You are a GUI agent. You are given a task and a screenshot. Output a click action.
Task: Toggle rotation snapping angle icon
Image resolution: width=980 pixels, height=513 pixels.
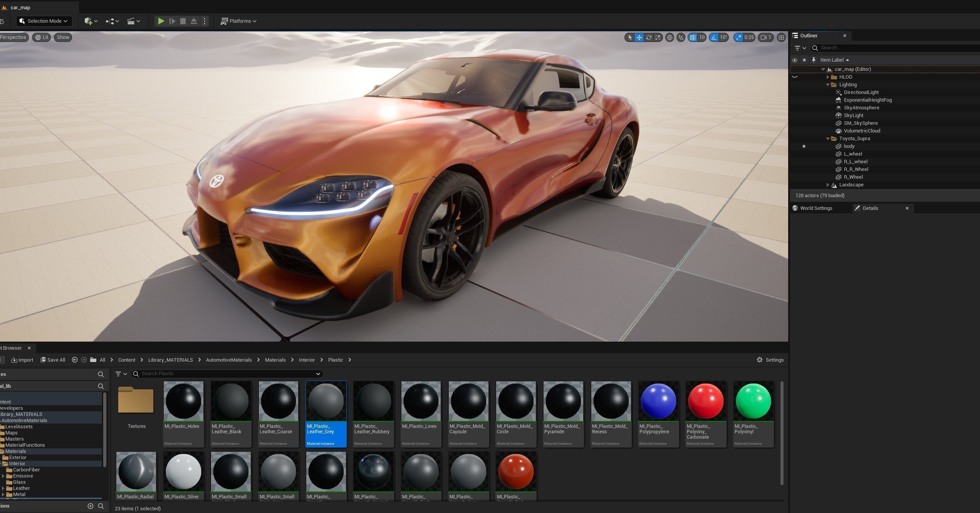[x=714, y=37]
